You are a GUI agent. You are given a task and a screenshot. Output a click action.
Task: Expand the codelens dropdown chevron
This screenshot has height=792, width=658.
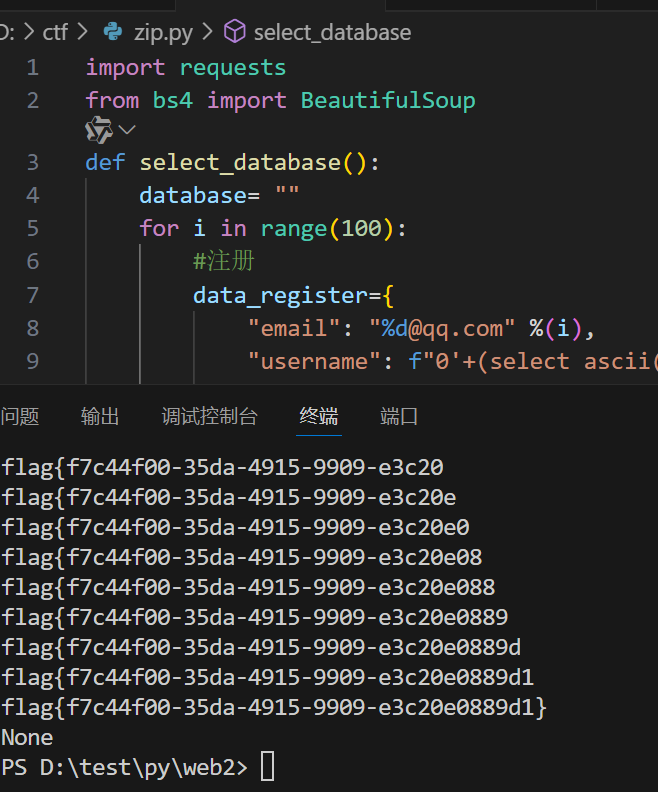[x=127, y=130]
